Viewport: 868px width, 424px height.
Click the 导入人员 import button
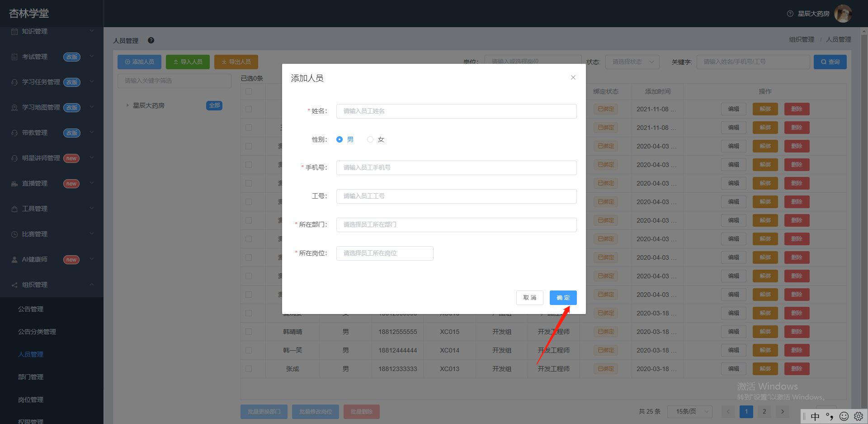[x=188, y=62]
